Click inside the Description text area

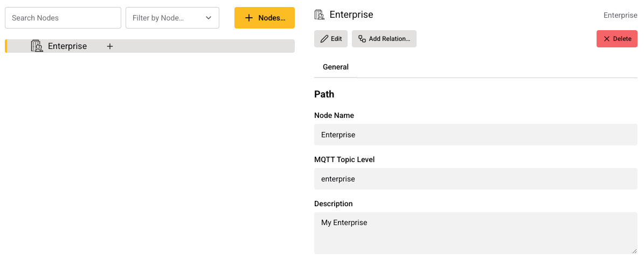475,233
